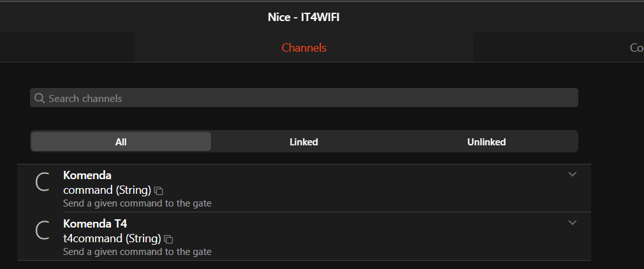Focus the Search channels field
Screen dimensions: 644x269
pyautogui.click(x=304, y=98)
